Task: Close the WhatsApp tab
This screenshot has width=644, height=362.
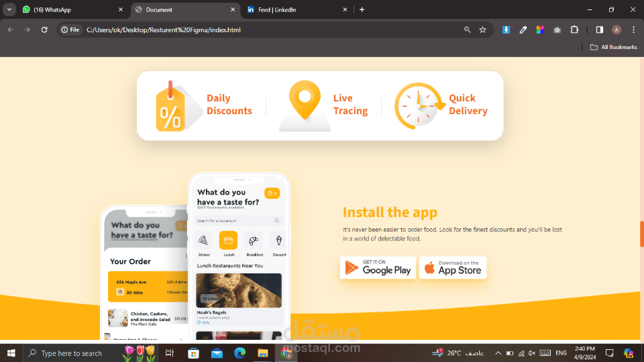Action: [x=120, y=9]
